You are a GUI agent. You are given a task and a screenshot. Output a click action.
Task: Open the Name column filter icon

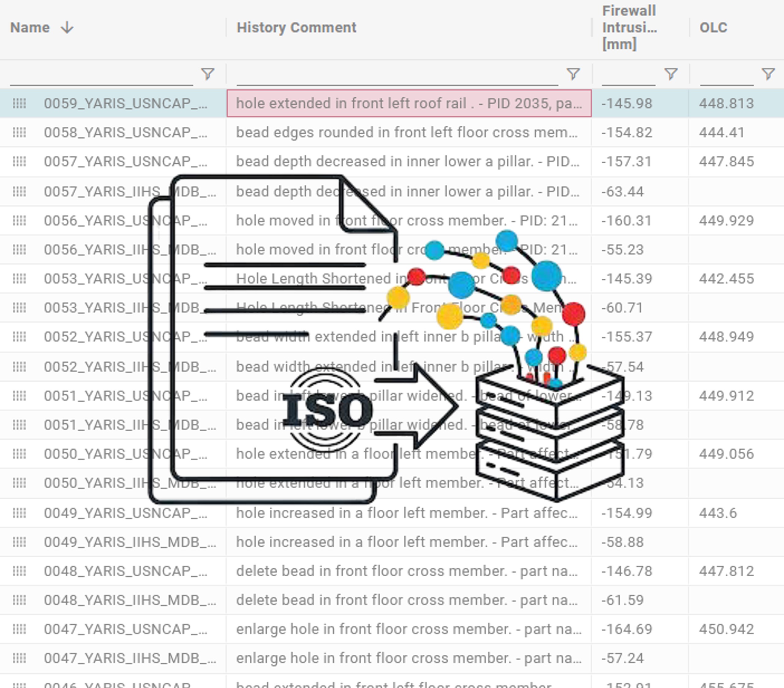(x=208, y=74)
